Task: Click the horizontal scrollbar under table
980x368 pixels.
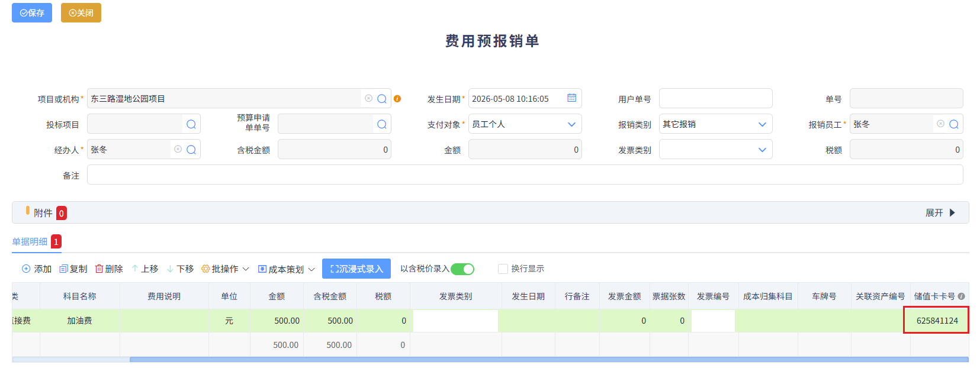Action: 549,359
